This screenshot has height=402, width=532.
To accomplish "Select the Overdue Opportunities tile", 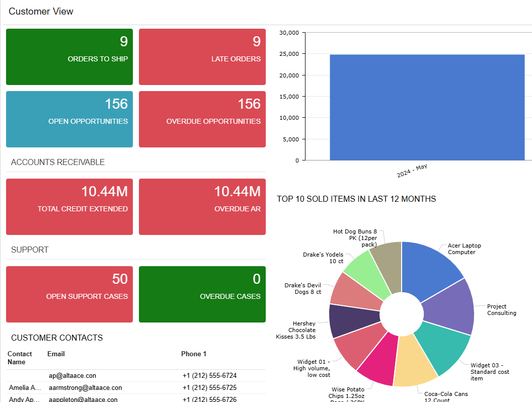I will [x=202, y=119].
